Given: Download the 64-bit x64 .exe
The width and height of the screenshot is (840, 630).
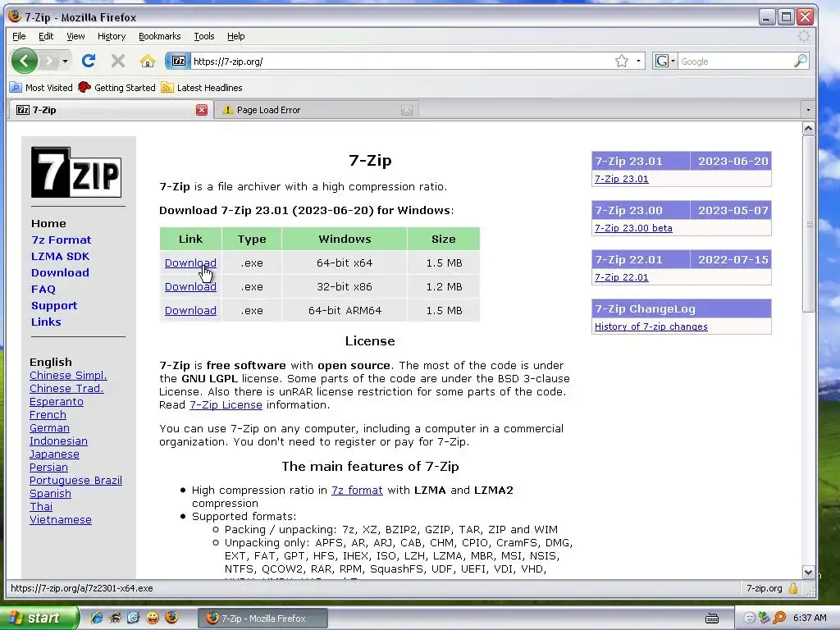Looking at the screenshot, I should (x=190, y=263).
